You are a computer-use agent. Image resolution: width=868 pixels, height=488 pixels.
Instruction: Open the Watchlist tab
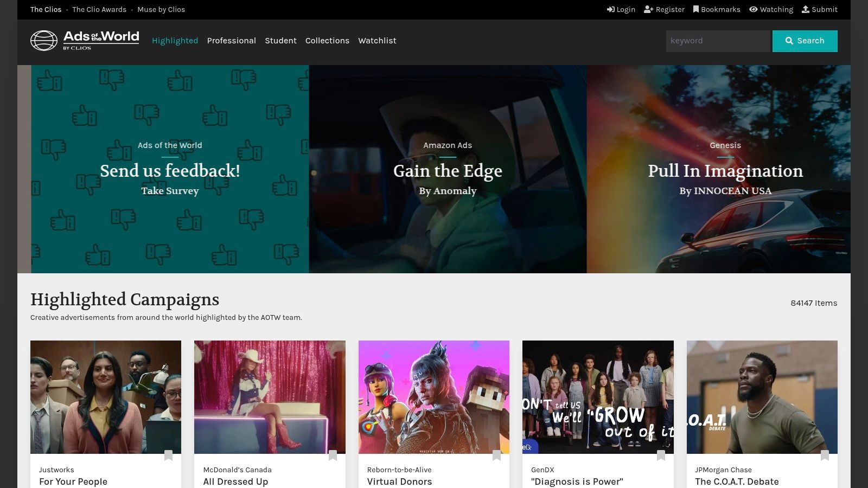tap(377, 41)
